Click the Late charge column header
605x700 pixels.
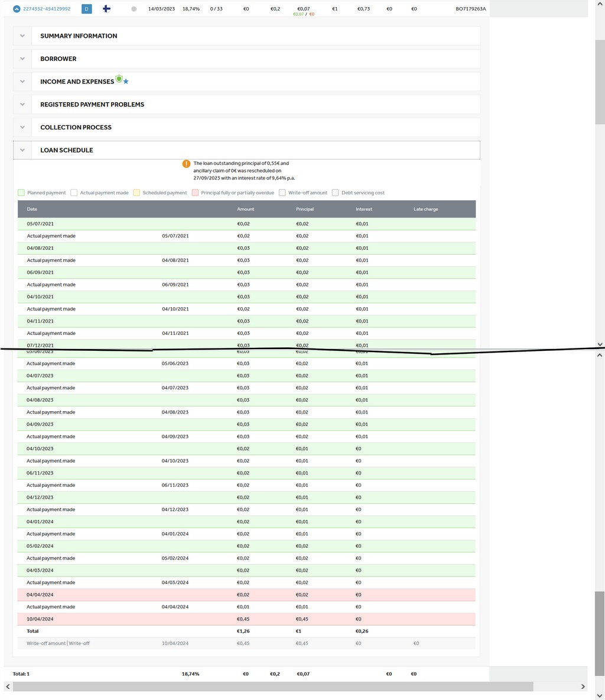pos(426,209)
